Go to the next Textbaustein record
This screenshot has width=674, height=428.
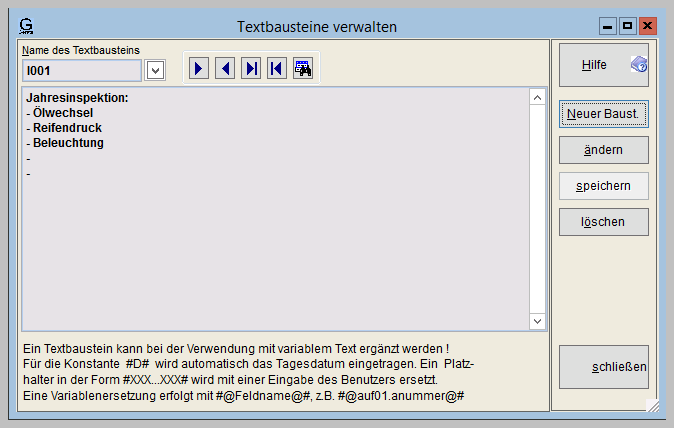click(x=200, y=68)
